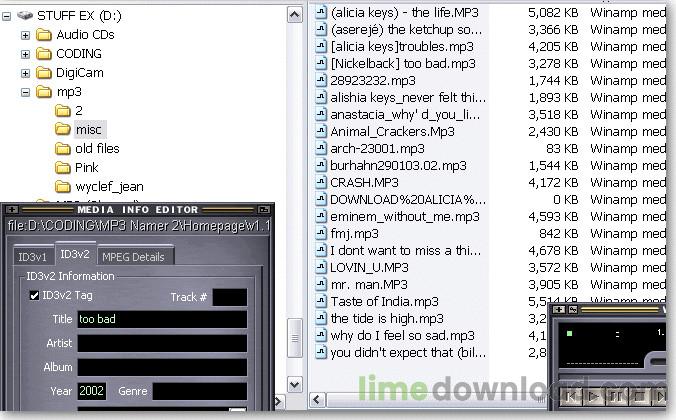Viewport: 676px width, 420px height.
Task: Click the folder tree scroll down arrow
Action: click(294, 384)
